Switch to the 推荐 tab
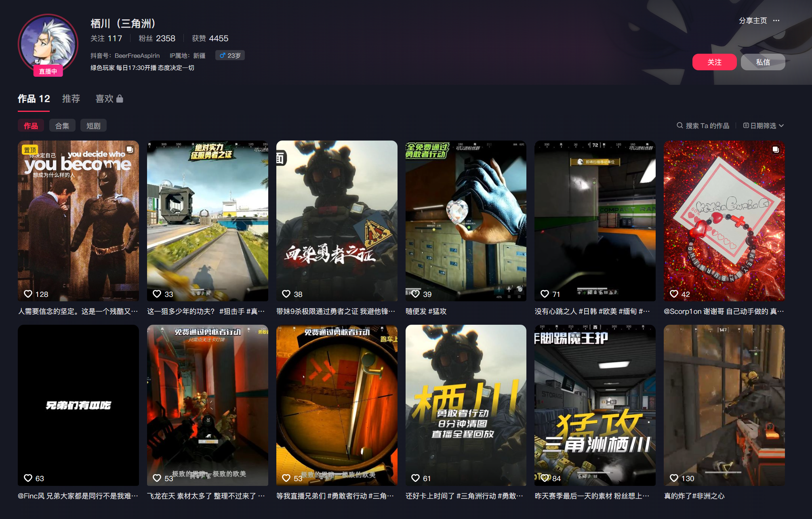Image resolution: width=812 pixels, height=519 pixels. [x=71, y=99]
